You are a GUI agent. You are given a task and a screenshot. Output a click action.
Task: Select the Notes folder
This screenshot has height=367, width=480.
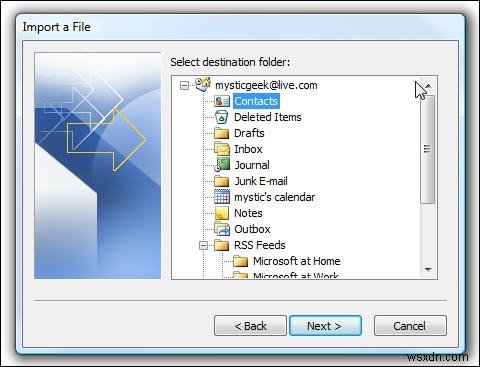click(248, 213)
